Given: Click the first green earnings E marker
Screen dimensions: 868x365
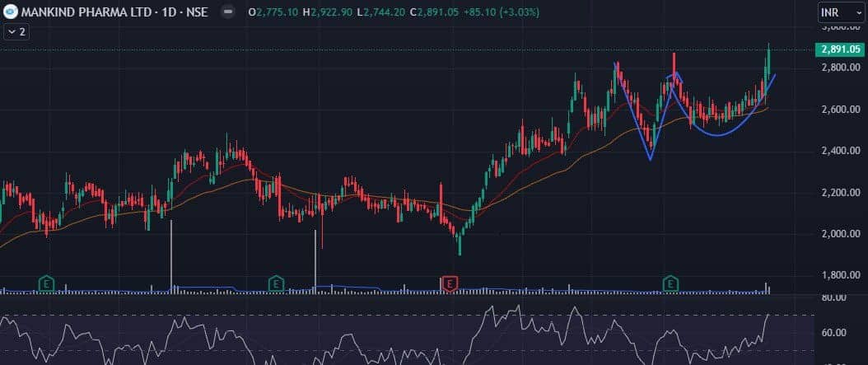Looking at the screenshot, I should [47, 284].
